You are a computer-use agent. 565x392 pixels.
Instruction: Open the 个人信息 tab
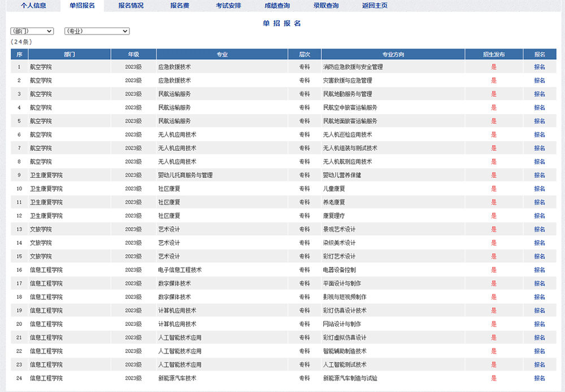tap(33, 6)
